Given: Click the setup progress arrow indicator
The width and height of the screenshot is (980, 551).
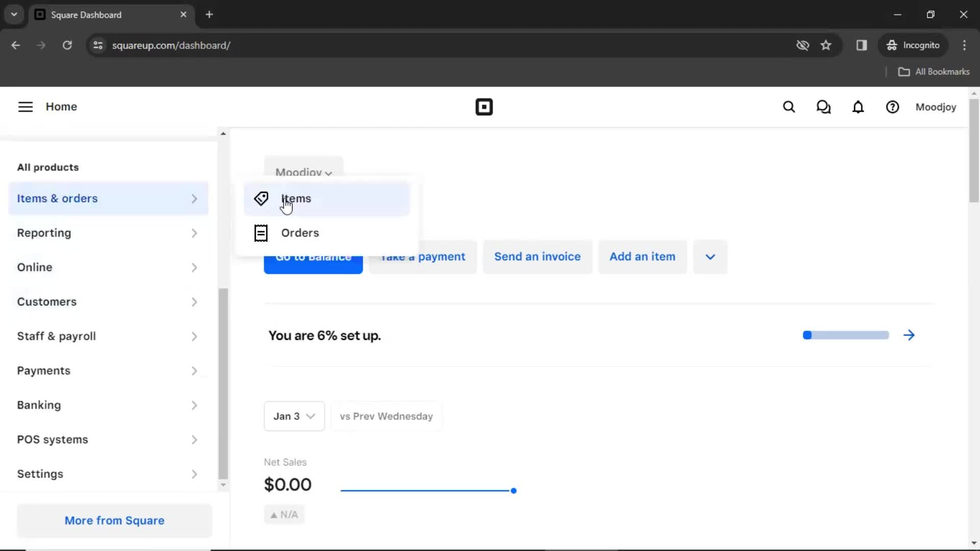Looking at the screenshot, I should tap(909, 335).
